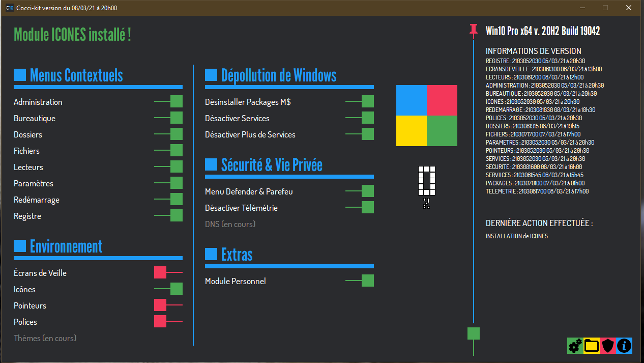Click the REGISTRE version line
The width and height of the screenshot is (644, 363).
(x=536, y=61)
